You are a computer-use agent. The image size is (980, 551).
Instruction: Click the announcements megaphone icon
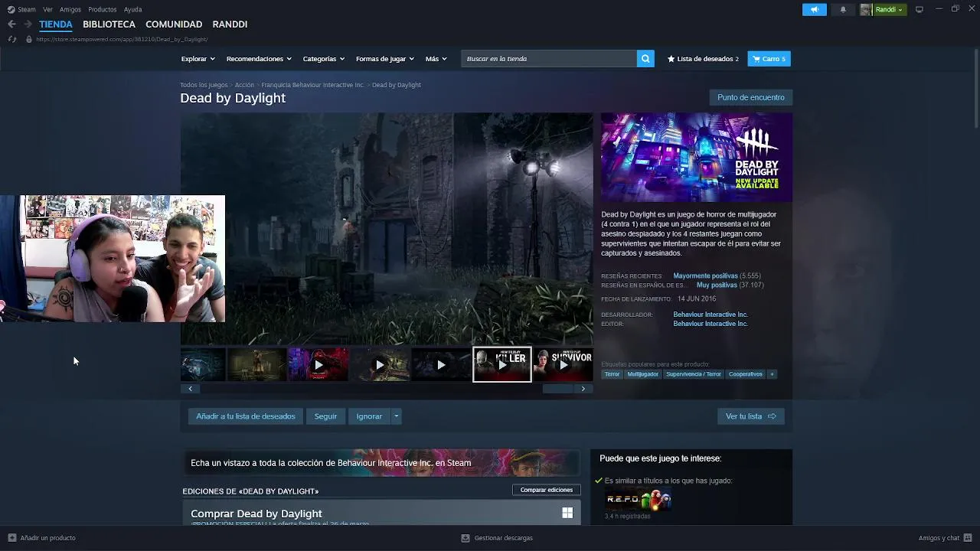coord(814,9)
